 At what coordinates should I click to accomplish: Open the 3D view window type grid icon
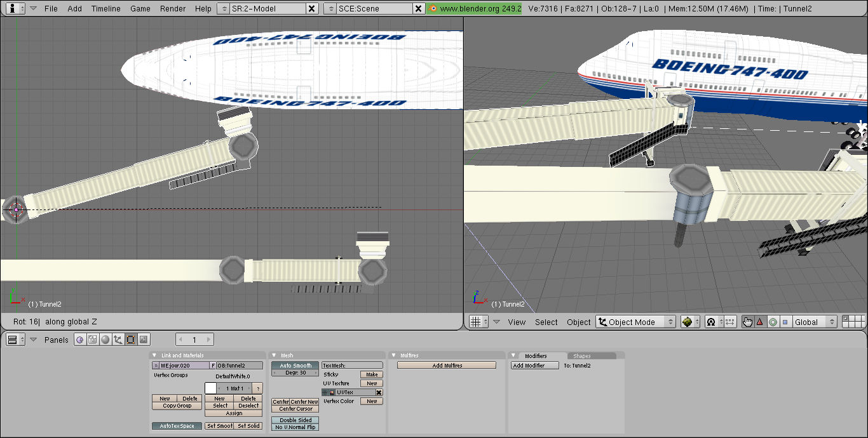pos(478,322)
